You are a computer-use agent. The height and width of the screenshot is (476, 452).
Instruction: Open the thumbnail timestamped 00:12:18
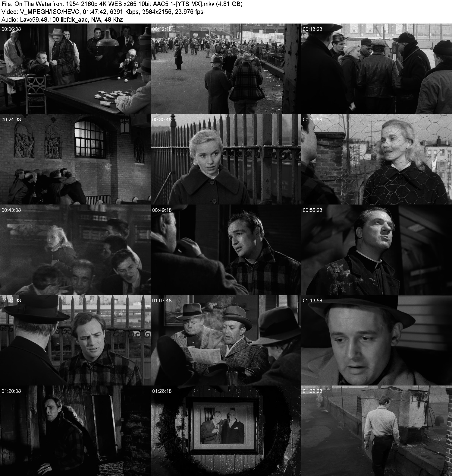(226, 69)
